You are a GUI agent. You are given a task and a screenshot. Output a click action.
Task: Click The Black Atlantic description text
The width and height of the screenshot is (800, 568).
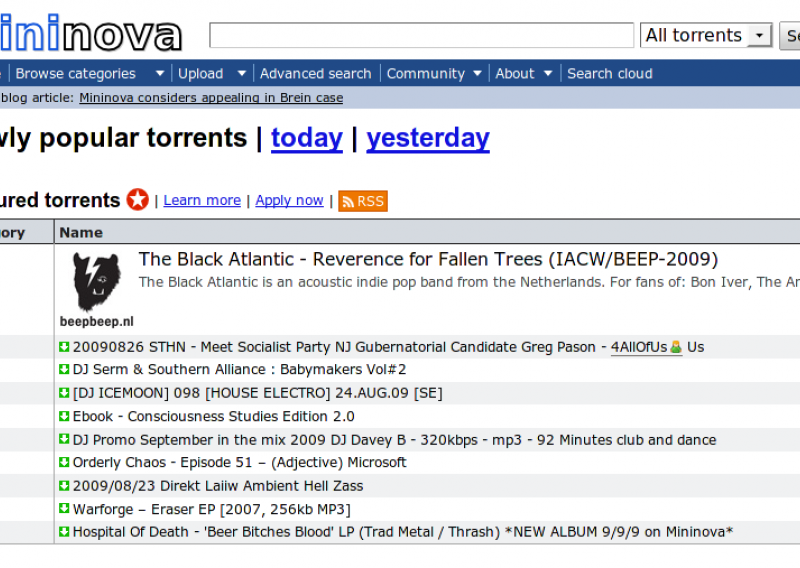pyautogui.click(x=469, y=282)
